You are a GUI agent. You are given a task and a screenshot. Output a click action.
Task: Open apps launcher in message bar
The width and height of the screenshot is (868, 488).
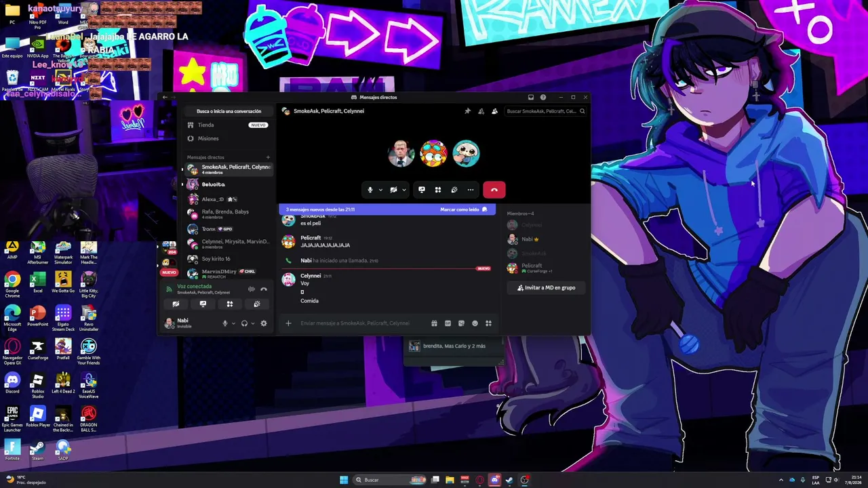coord(488,323)
